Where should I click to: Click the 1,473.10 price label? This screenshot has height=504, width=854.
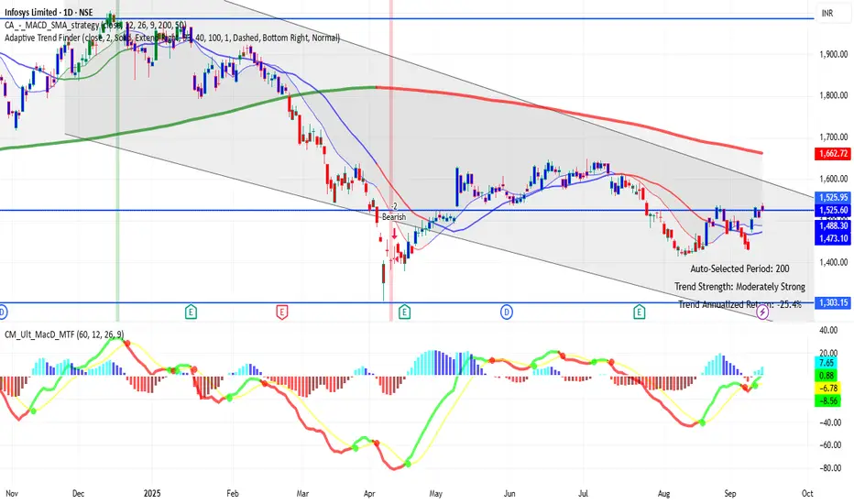(x=833, y=238)
